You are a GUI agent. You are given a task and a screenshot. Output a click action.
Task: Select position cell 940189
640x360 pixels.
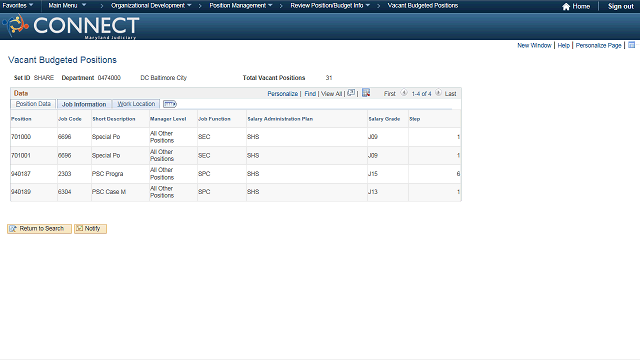(21, 191)
